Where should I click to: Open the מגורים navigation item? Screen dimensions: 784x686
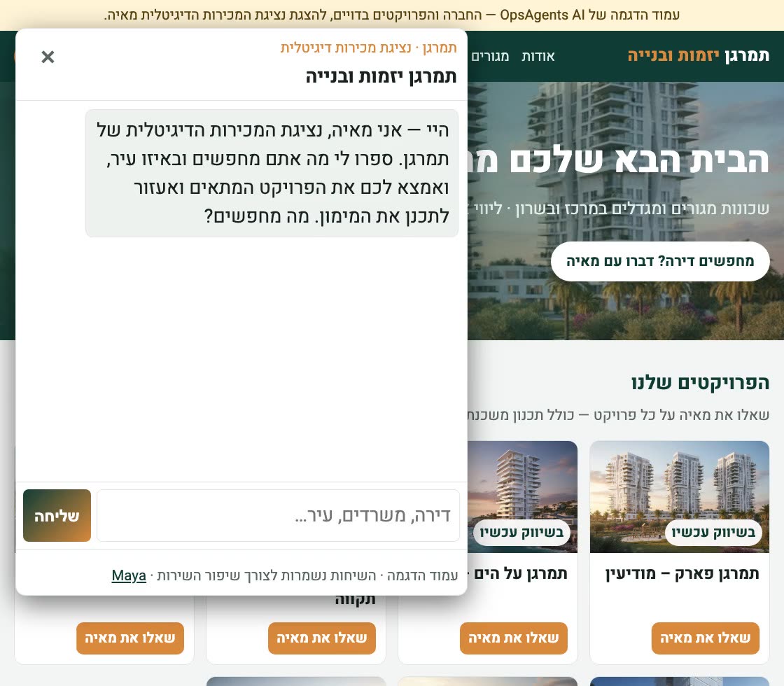pyautogui.click(x=490, y=57)
